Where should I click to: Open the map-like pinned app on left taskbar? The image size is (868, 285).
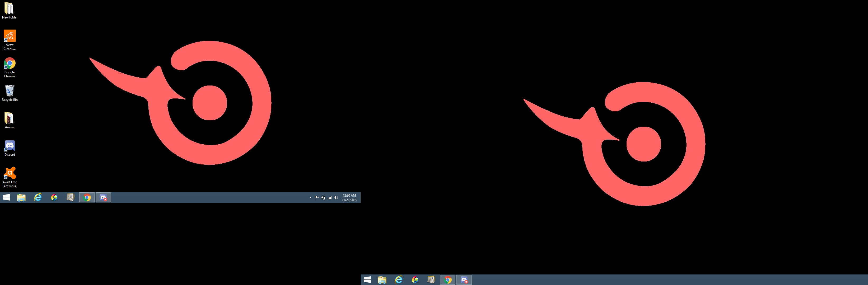tap(70, 197)
